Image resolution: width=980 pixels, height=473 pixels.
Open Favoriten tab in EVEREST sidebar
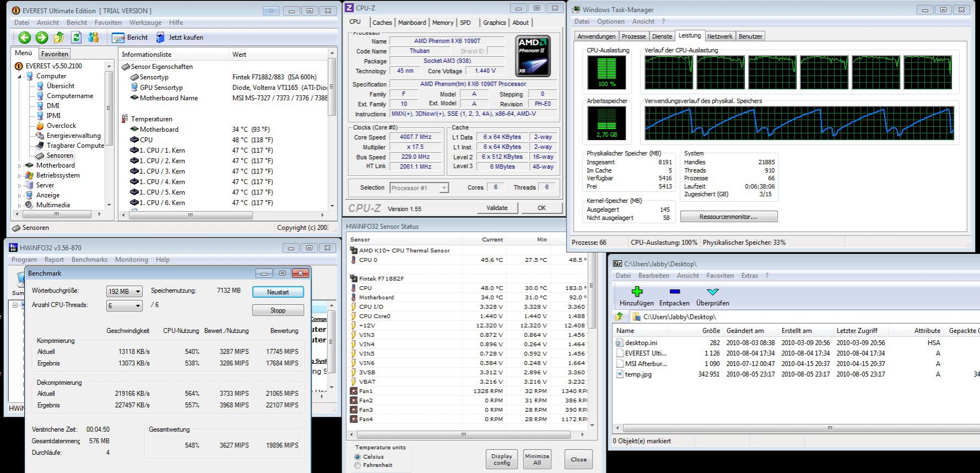[55, 54]
